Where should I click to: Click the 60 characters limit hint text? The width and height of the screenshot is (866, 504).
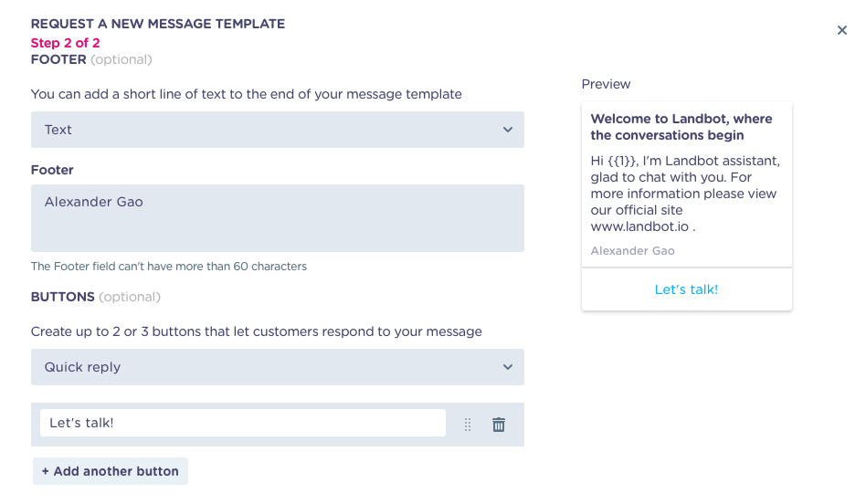click(x=168, y=266)
